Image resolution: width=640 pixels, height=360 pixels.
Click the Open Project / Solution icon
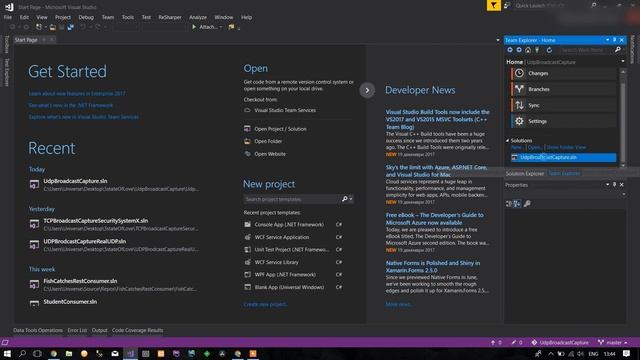(247, 129)
